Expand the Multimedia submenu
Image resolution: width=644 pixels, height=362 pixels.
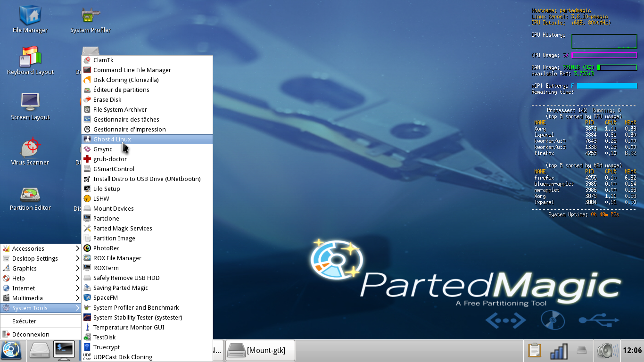tap(41, 298)
